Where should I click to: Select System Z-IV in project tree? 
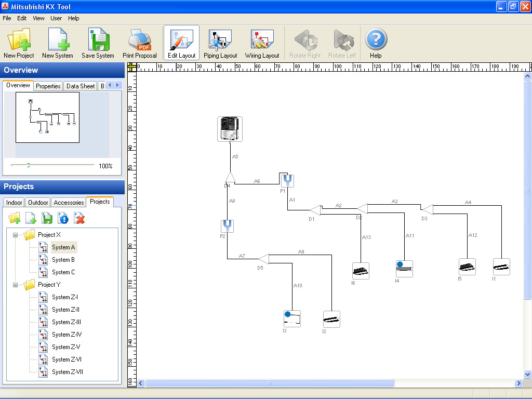[x=66, y=335]
